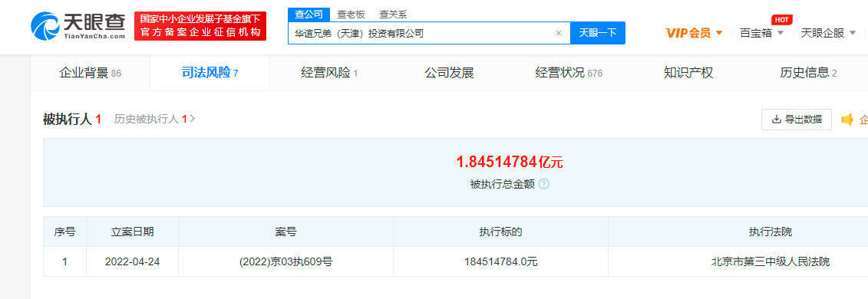Switch to the 查公司 search tab

[309, 15]
